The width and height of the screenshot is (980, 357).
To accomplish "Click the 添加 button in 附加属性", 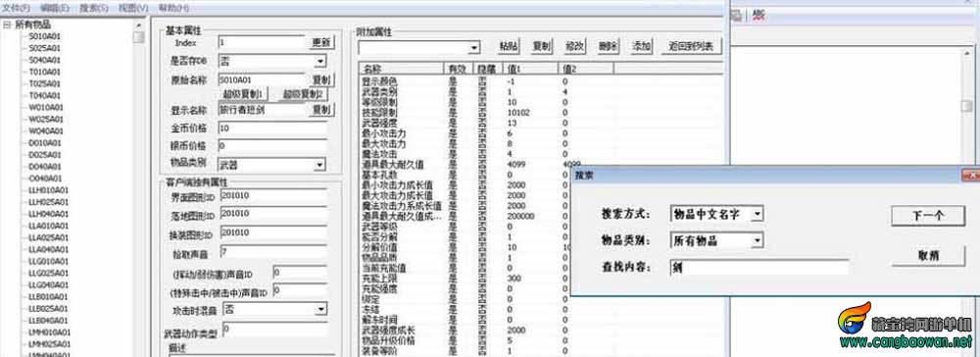I will pos(641,46).
